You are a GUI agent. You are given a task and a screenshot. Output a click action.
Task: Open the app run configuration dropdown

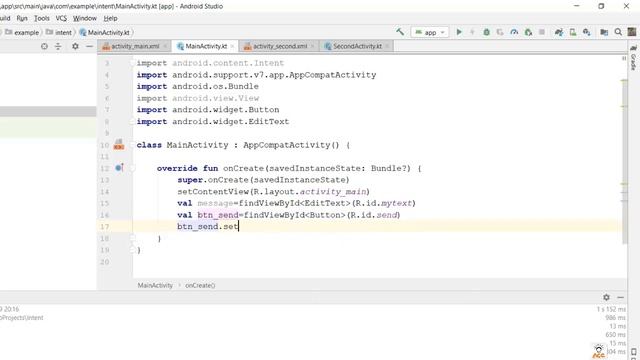[x=430, y=32]
